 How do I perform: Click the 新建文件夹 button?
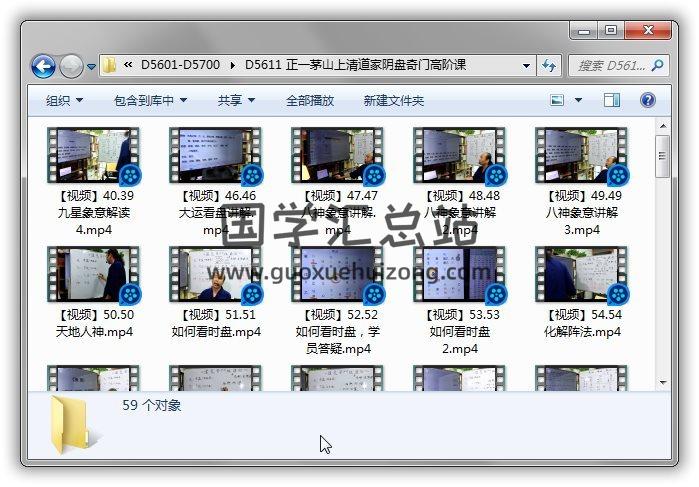[393, 101]
